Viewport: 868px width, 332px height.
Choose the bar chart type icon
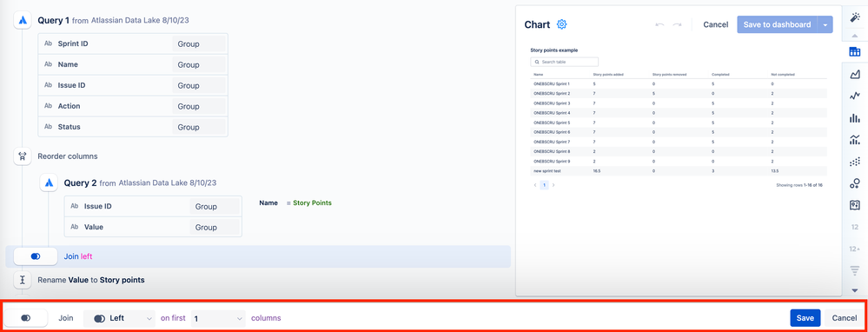tap(855, 118)
